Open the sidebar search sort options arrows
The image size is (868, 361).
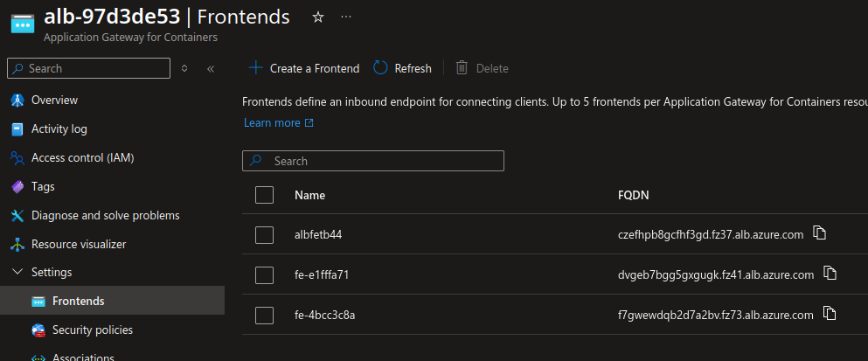pos(184,68)
